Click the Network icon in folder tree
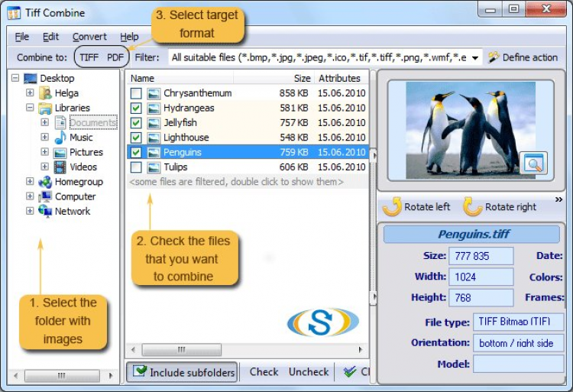This screenshot has height=392, width=573. (45, 211)
